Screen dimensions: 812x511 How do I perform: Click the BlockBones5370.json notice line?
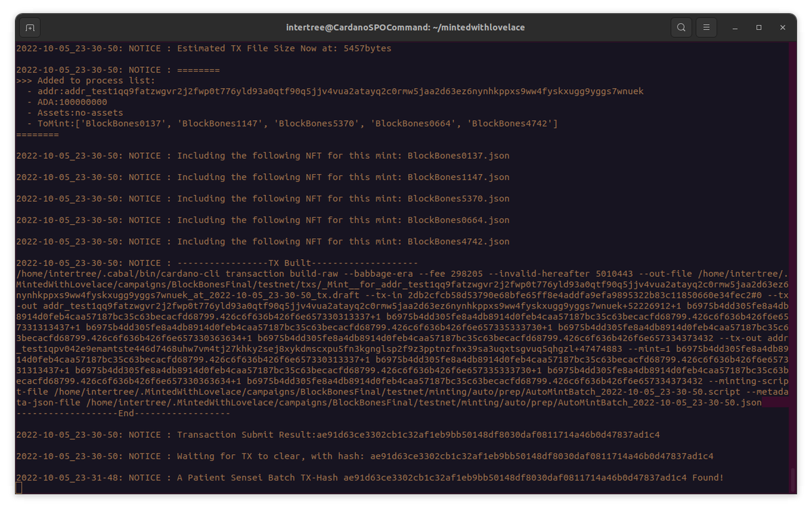click(263, 199)
